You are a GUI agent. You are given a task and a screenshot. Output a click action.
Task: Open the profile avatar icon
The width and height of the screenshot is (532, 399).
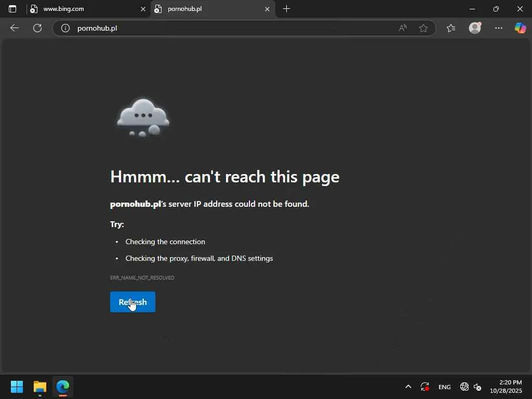click(x=475, y=28)
